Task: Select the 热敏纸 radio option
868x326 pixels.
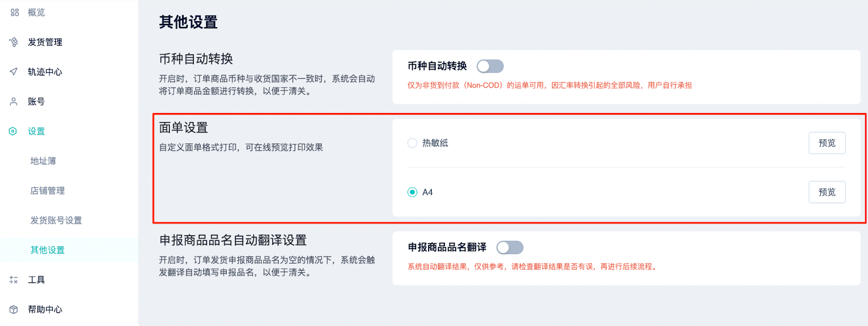Action: [x=412, y=143]
